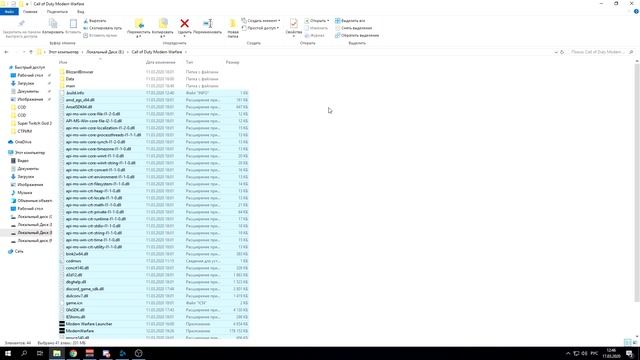Viewport: 640px width, 360px height.
Task: Switch to the Home (Главная) ribbon tab
Action: tap(30, 12)
